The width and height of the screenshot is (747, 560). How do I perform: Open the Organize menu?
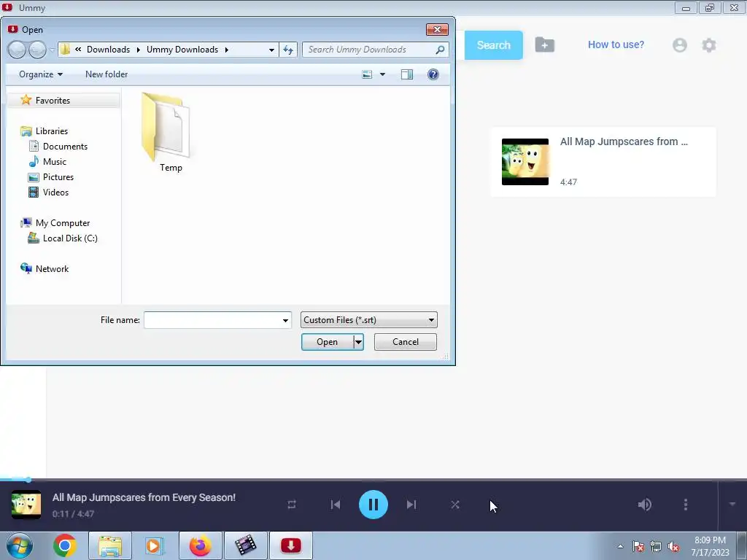click(41, 74)
